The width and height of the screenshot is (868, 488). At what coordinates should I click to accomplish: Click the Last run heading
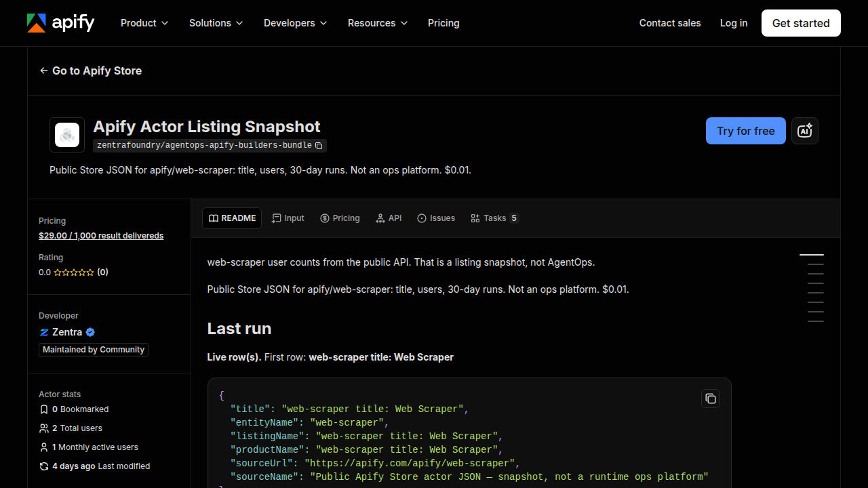(x=239, y=329)
